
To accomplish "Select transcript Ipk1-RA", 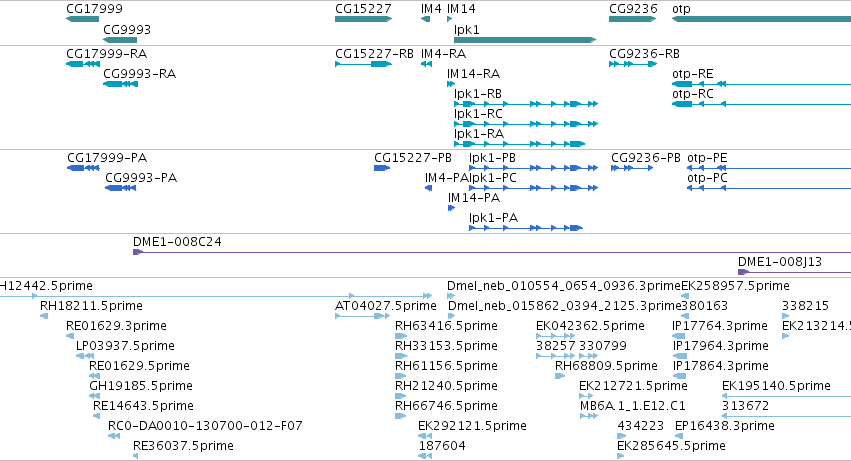I will click(519, 144).
